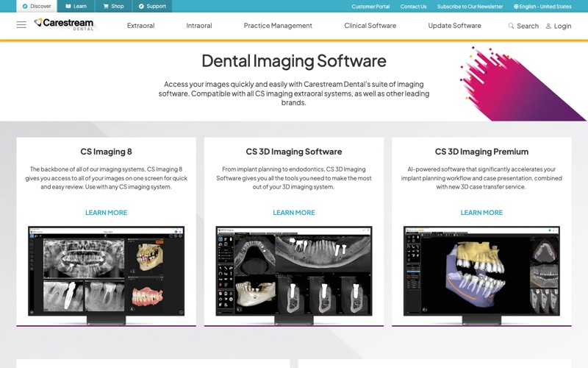
Task: Click the Discover tab icon
Action: 25,6
